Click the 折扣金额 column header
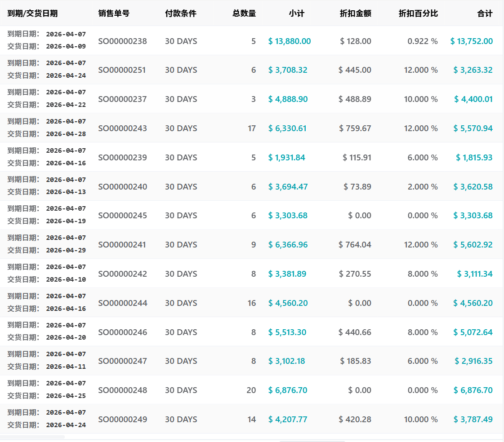 tap(356, 13)
